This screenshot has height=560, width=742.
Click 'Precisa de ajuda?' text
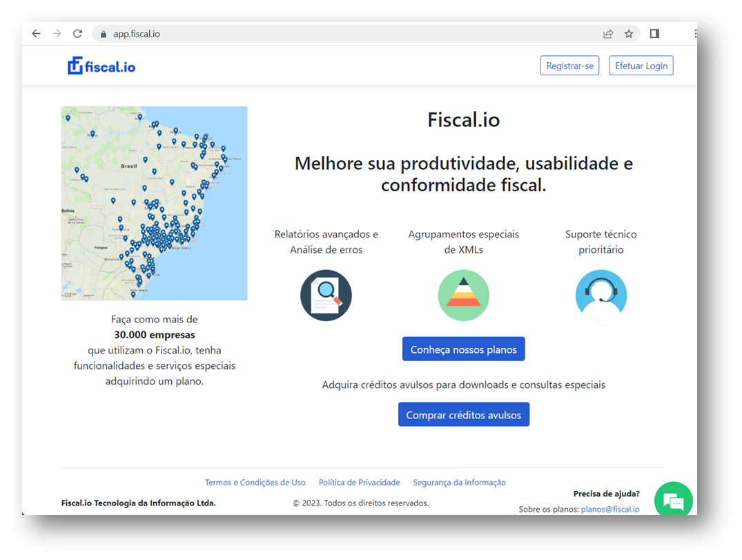pos(606,494)
